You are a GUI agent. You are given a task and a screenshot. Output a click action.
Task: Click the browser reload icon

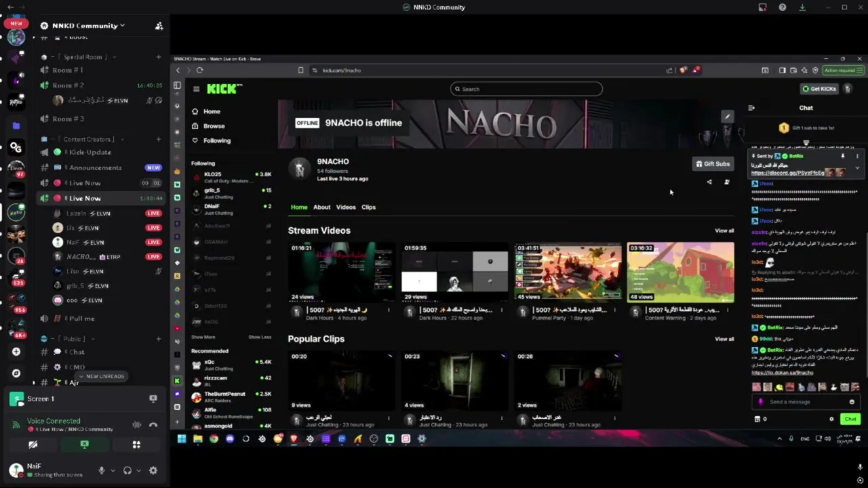(x=199, y=70)
